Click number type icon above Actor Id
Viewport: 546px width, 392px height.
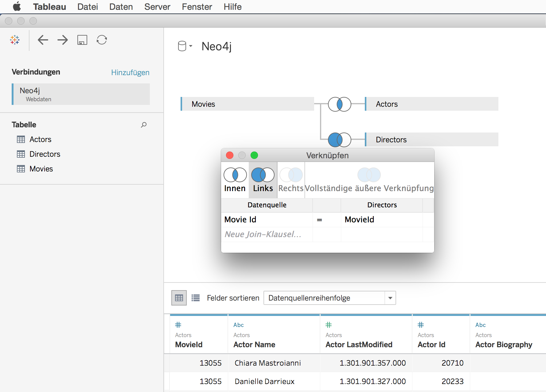[x=421, y=325]
